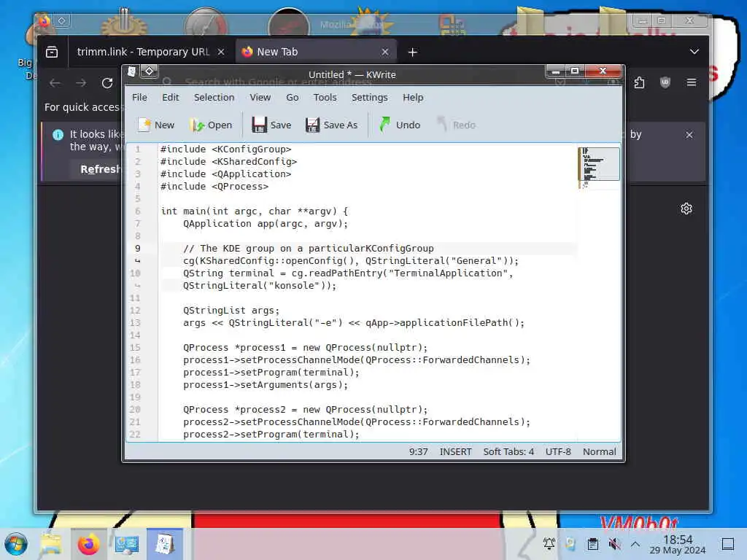Reload the page in Firefox
This screenshot has width=747, height=560.
[x=107, y=83]
